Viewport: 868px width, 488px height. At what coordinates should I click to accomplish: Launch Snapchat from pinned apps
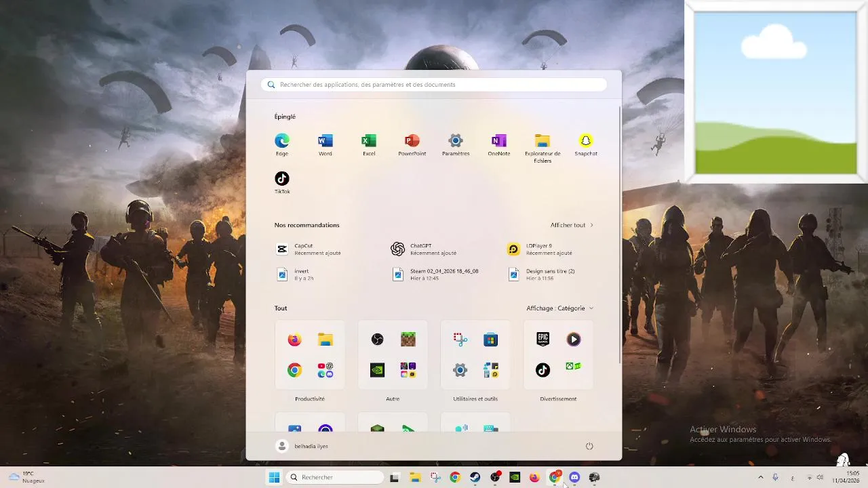(586, 144)
